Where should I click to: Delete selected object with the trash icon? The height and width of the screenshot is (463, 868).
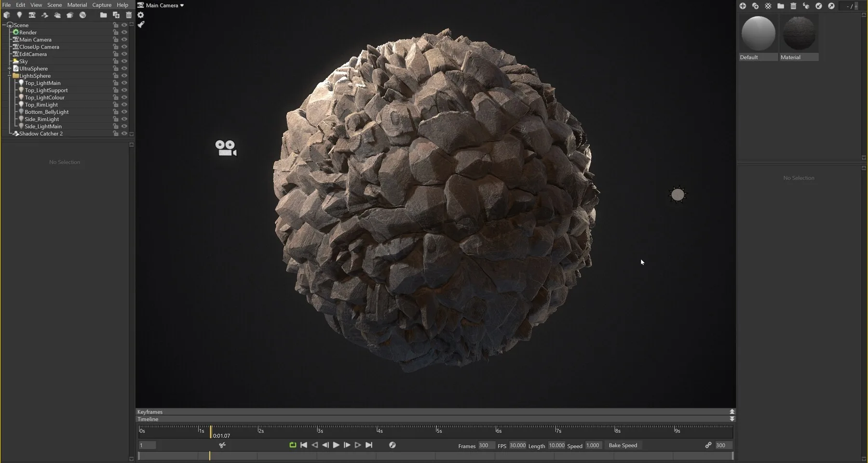tap(129, 15)
